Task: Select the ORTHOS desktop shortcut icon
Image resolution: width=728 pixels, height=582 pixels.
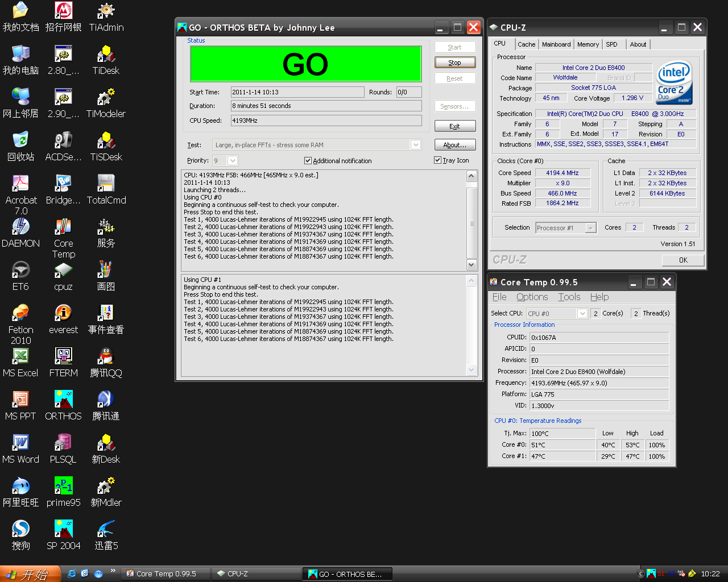Action: (x=63, y=405)
